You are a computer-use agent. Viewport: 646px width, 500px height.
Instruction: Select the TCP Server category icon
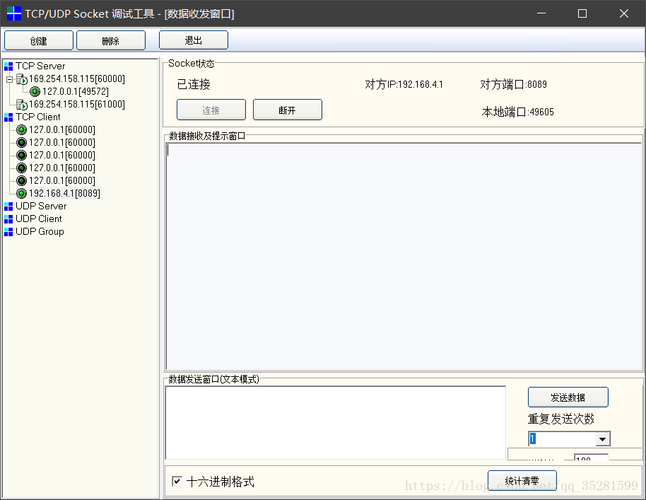[8, 66]
